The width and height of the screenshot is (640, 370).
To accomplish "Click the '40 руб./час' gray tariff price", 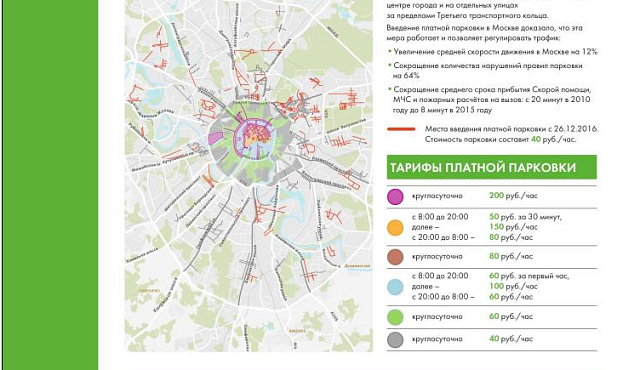I will click(x=511, y=339).
